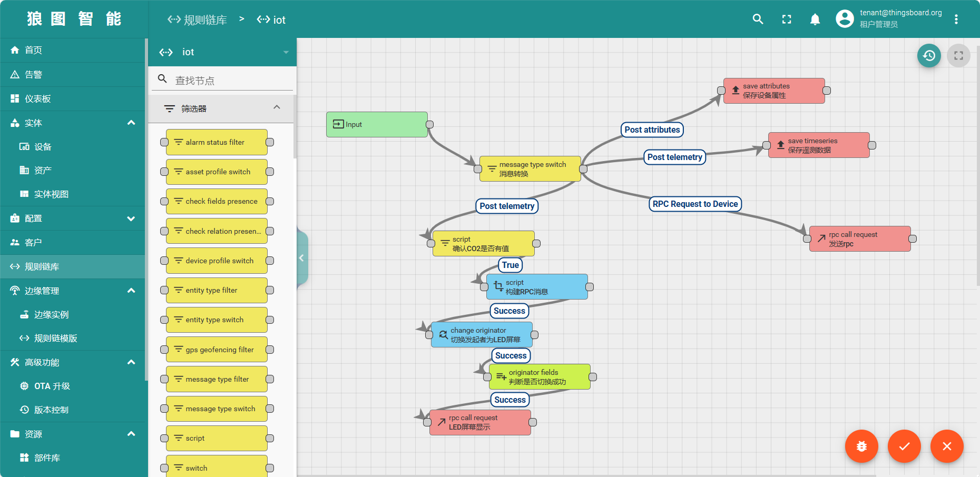Viewport: 980px width, 477px height.
Task: Collapse the 筛选器 node section
Action: 277,107
